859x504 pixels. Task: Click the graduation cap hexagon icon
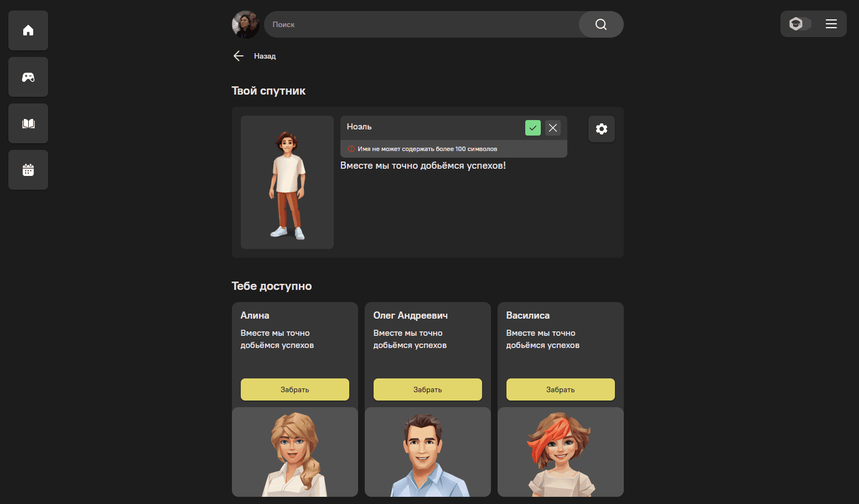pyautogui.click(x=796, y=24)
